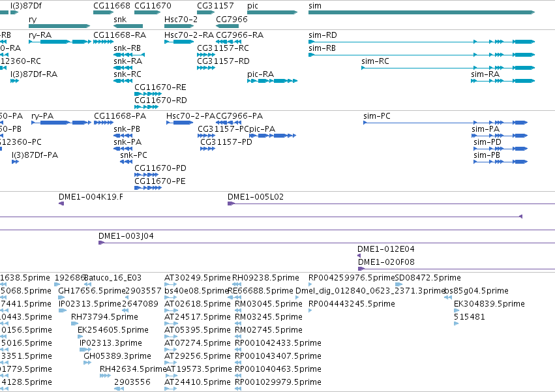Image resolution: width=555 pixels, height=392 pixels.
Task: Select the sim gene bar
Action: pos(421,12)
